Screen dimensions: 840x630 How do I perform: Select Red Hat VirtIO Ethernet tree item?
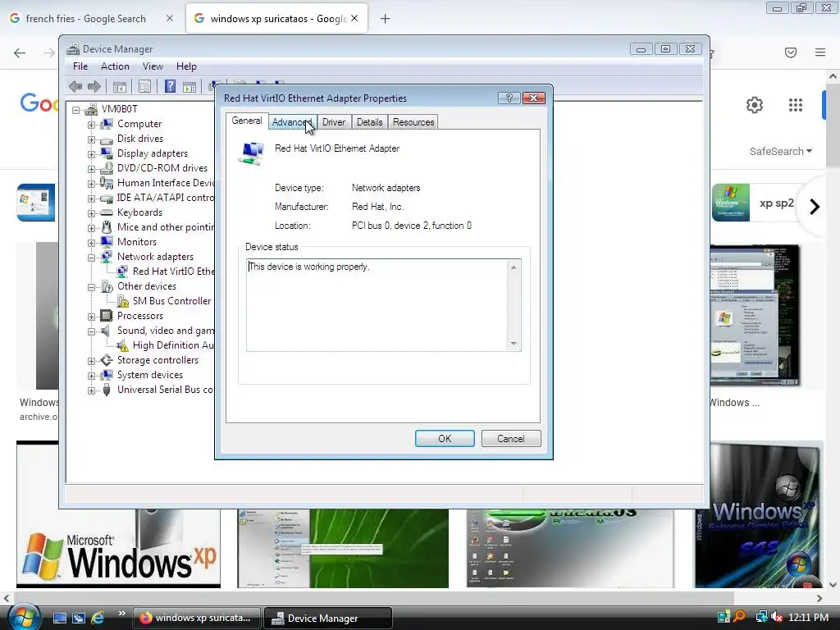pyautogui.click(x=174, y=272)
